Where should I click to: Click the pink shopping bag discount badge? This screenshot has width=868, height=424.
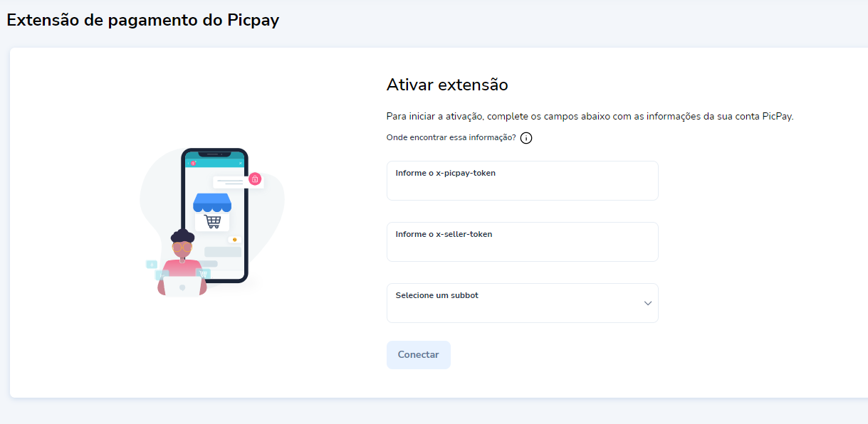click(255, 179)
